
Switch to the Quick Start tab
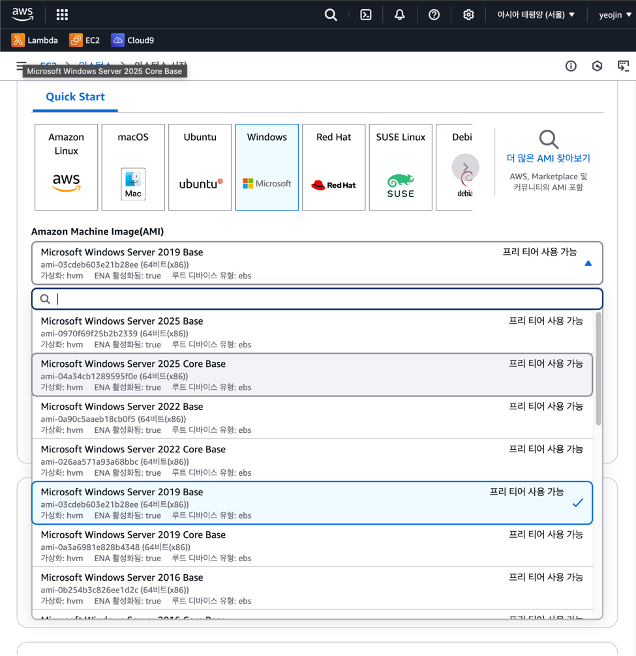(x=75, y=97)
